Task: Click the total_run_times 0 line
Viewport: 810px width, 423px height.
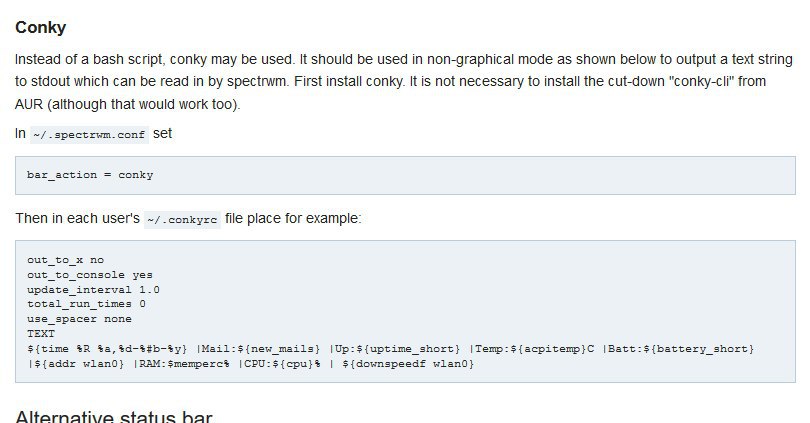Action: pyautogui.click(x=86, y=304)
